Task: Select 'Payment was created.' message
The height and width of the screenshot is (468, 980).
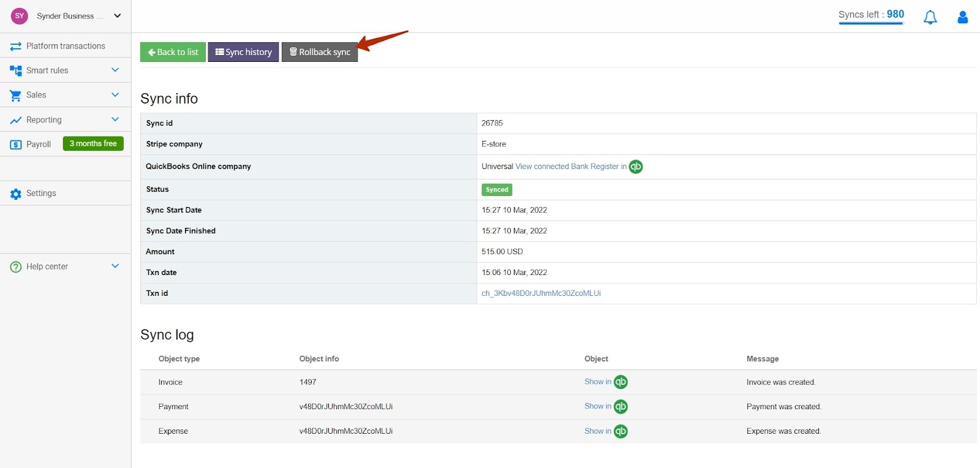Action: tap(784, 407)
